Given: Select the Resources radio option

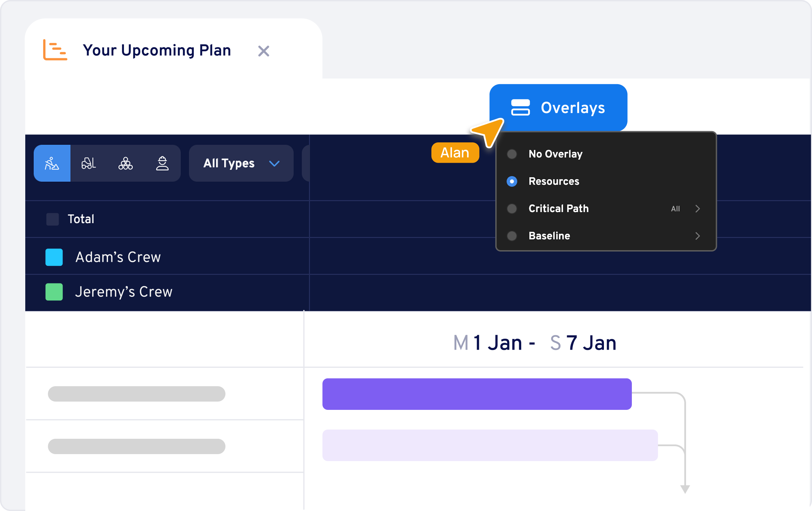Looking at the screenshot, I should tap(512, 182).
